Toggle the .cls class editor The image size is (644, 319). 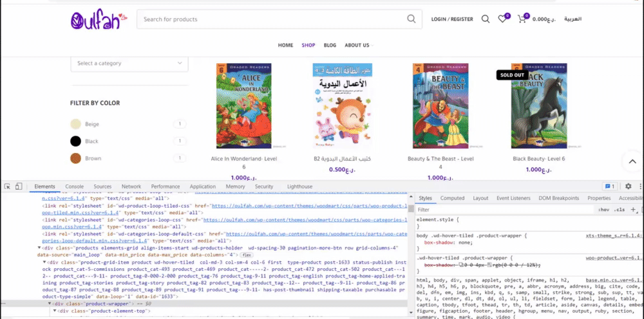pyautogui.click(x=620, y=210)
